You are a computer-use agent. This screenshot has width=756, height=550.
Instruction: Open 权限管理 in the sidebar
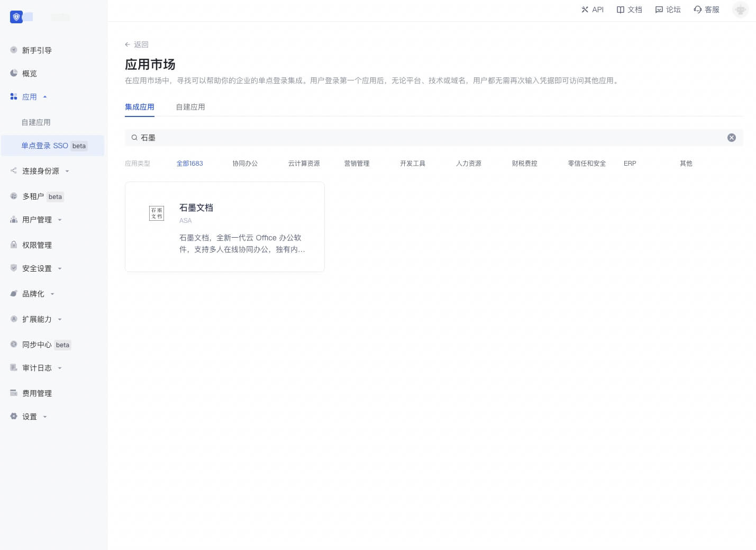(x=37, y=245)
